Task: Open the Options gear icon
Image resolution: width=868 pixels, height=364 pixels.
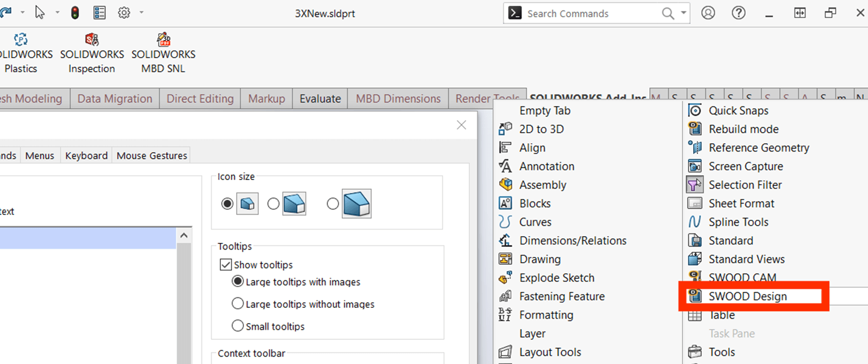Action: [124, 13]
